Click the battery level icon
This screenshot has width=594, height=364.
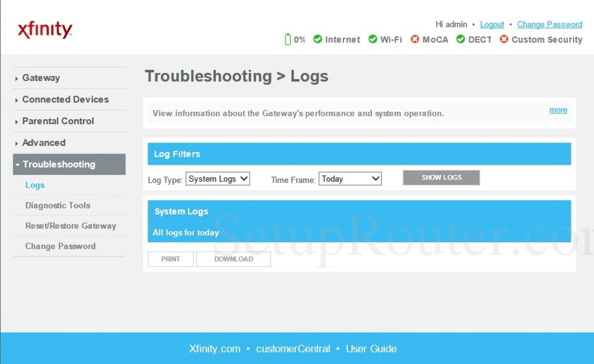click(288, 39)
